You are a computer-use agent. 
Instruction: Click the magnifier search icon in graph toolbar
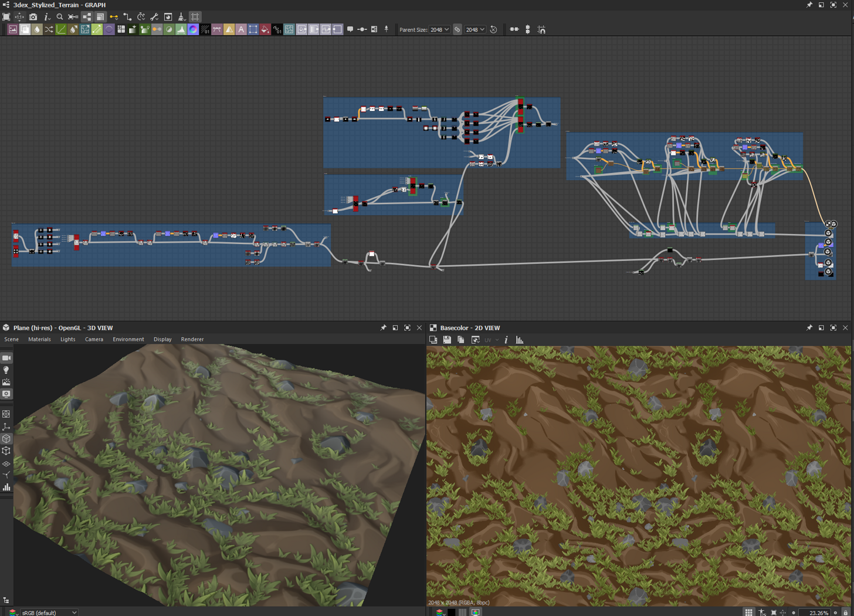60,17
